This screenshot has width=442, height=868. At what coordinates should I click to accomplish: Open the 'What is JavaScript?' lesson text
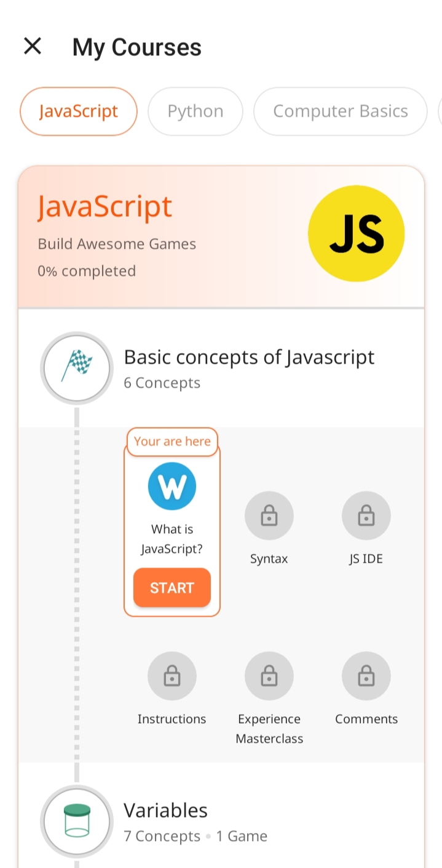172,539
